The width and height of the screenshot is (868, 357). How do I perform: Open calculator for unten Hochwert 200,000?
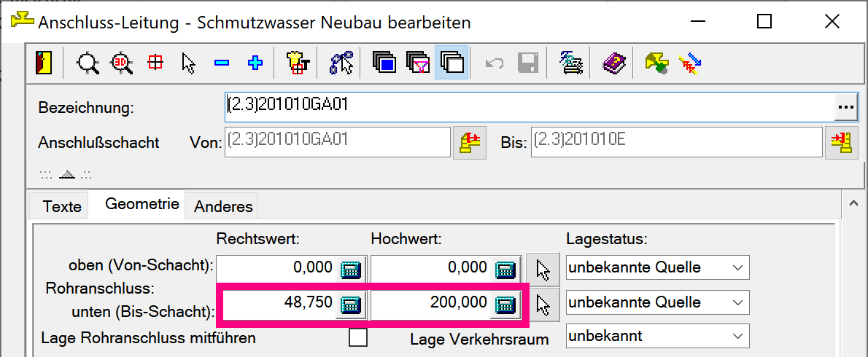click(x=505, y=305)
